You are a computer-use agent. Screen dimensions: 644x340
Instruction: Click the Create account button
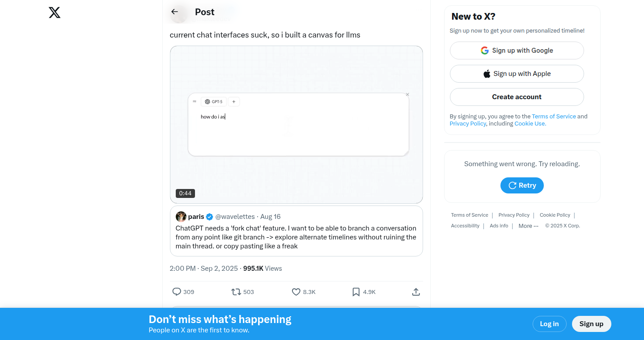click(x=517, y=97)
